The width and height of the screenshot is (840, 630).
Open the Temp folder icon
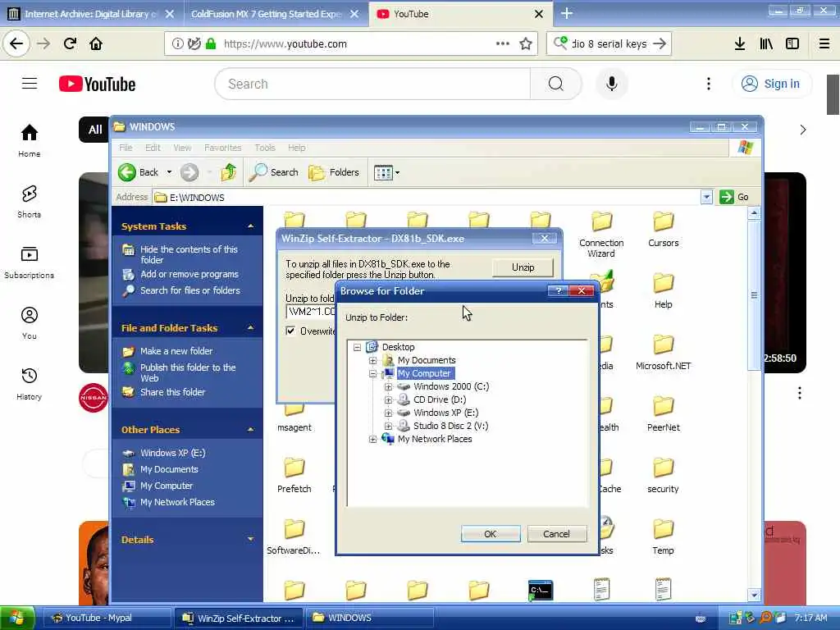coord(663,529)
